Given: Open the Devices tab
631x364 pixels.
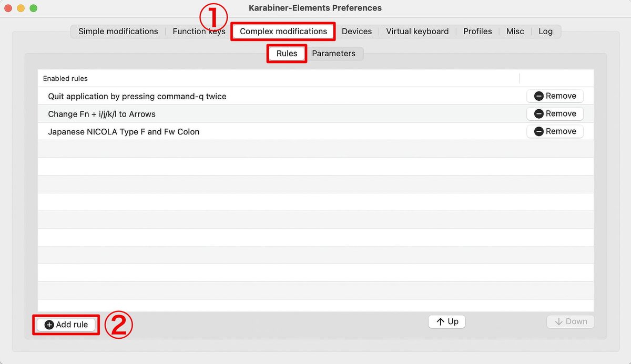Looking at the screenshot, I should (x=357, y=31).
